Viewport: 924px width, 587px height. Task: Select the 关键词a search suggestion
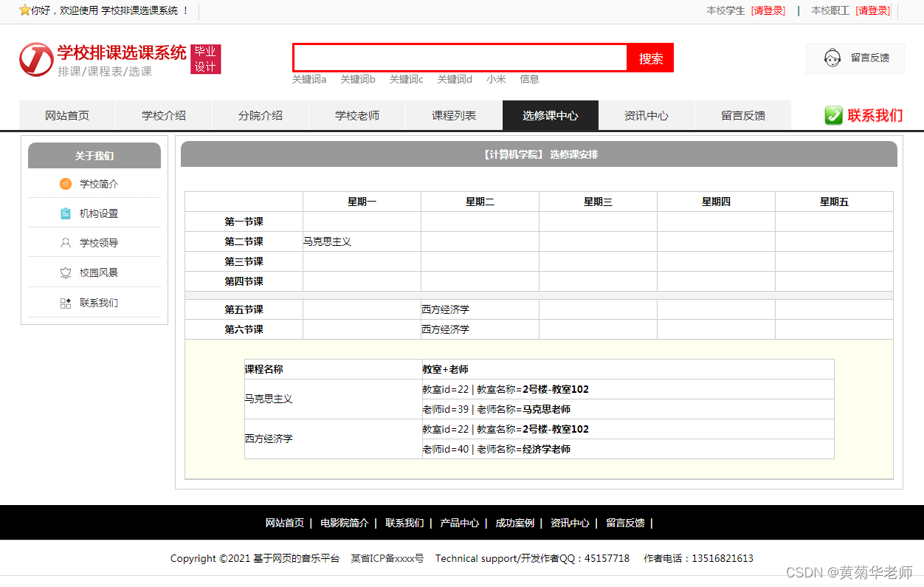point(308,79)
